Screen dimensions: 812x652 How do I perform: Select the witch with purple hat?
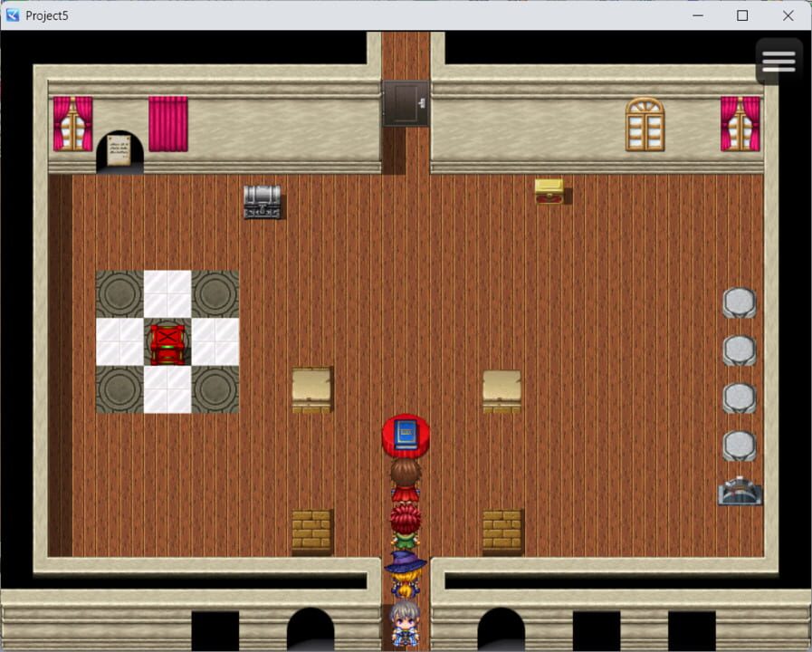[405, 570]
